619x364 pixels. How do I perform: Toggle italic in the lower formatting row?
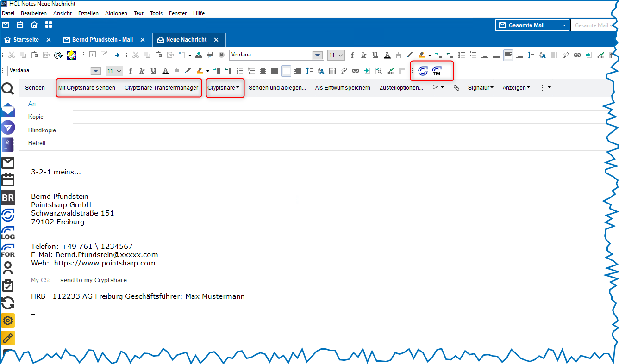coord(142,71)
